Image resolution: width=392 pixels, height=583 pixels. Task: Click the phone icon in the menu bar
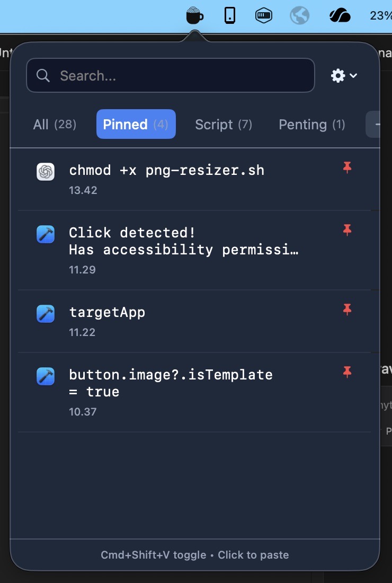pos(229,15)
